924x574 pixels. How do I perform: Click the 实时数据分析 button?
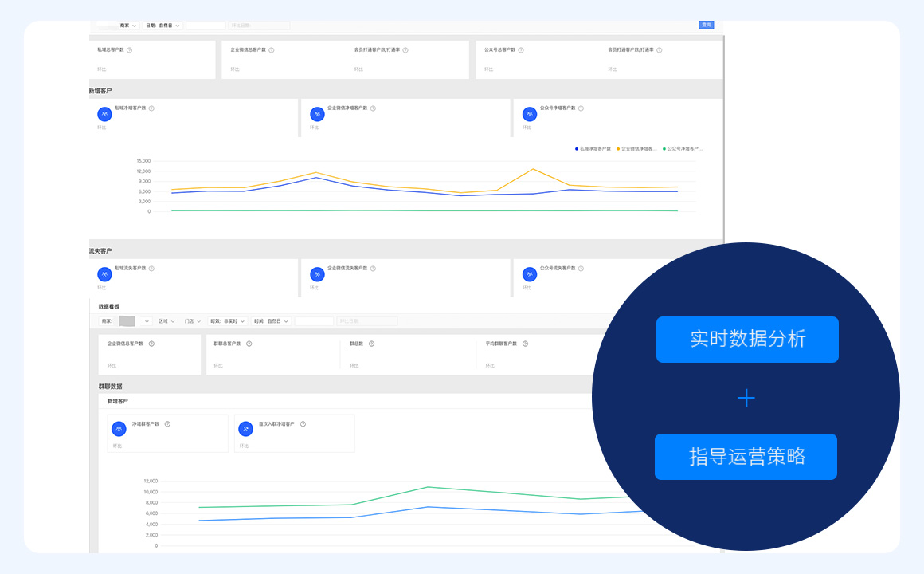[747, 340]
